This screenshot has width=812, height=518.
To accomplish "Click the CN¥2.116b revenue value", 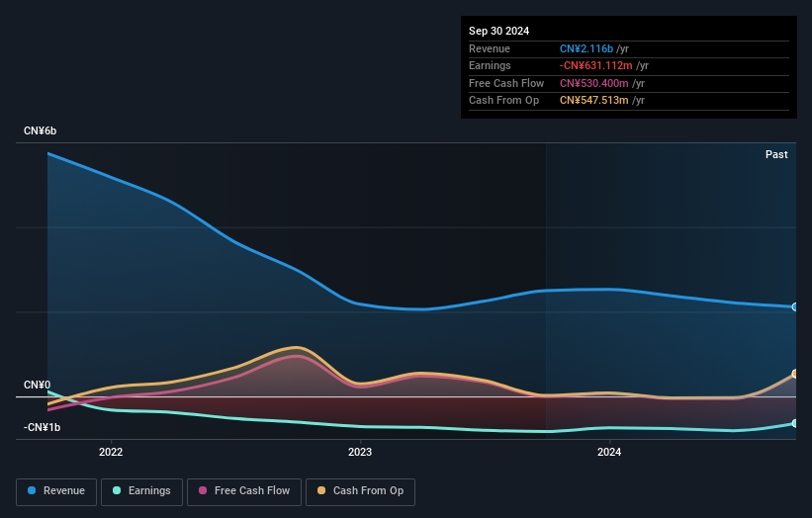I will click(586, 48).
